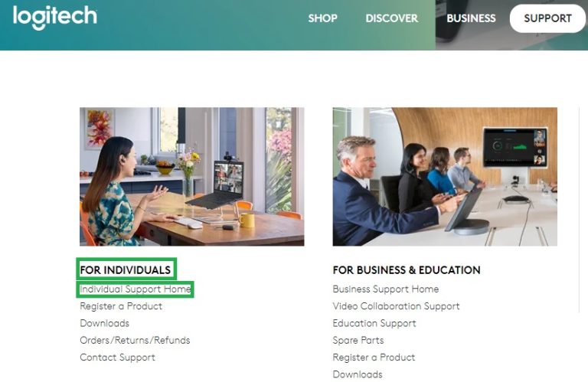The image size is (588, 382).
Task: Open the Contact Support link
Action: 117,358
